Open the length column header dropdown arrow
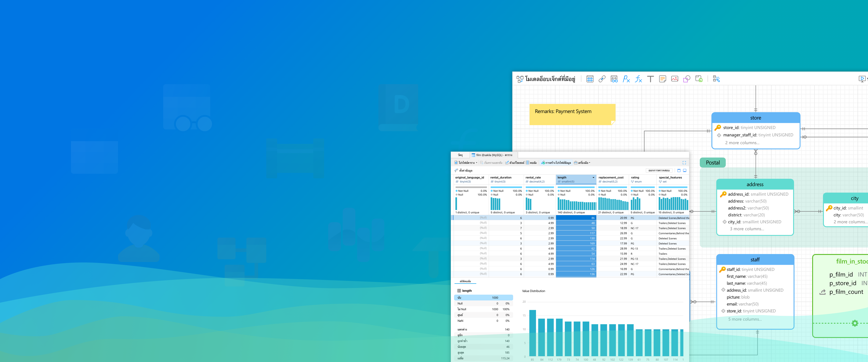Viewport: 868px width, 362px height. (593, 177)
